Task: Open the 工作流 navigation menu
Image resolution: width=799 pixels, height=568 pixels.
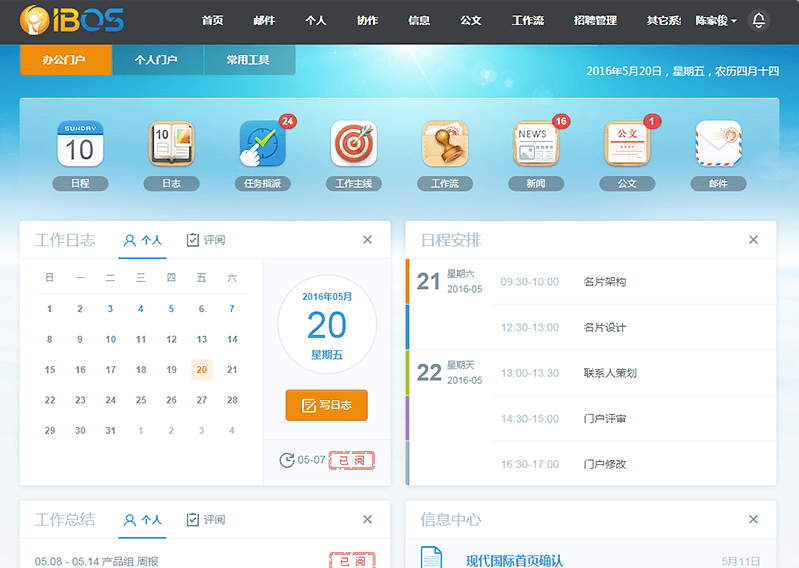Action: click(528, 21)
